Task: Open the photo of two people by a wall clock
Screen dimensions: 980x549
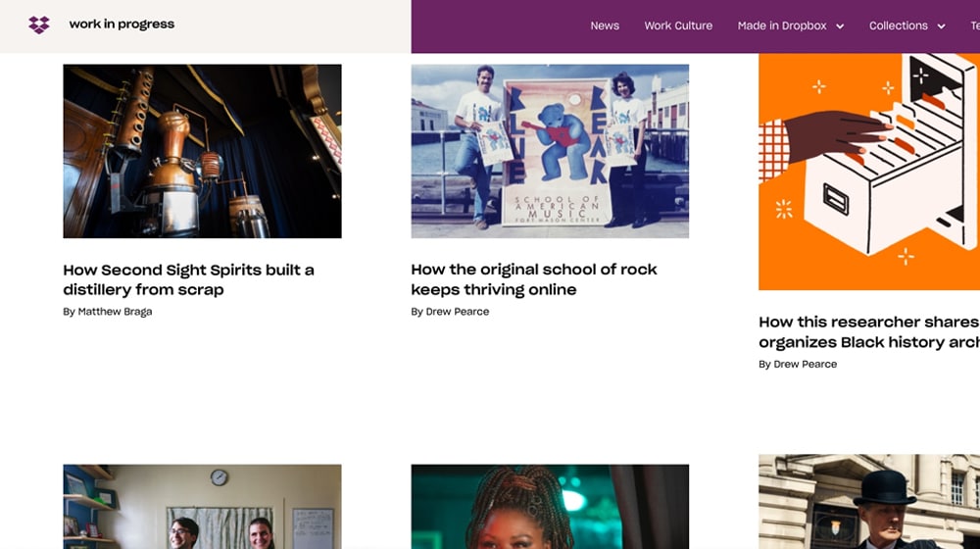Action: [202, 507]
